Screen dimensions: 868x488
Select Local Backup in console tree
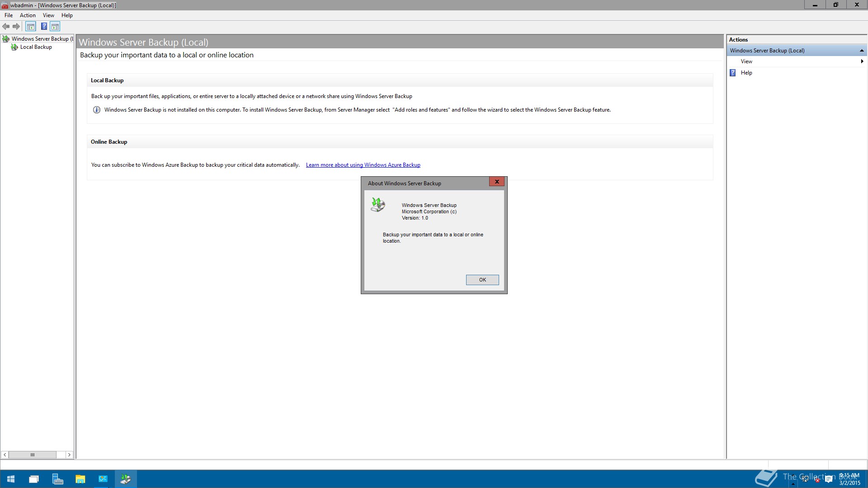32,47
